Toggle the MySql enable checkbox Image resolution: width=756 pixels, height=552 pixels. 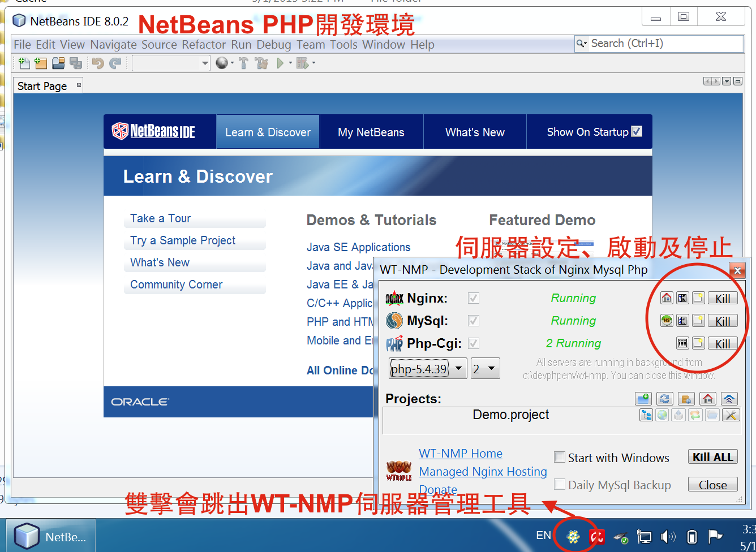tap(474, 321)
